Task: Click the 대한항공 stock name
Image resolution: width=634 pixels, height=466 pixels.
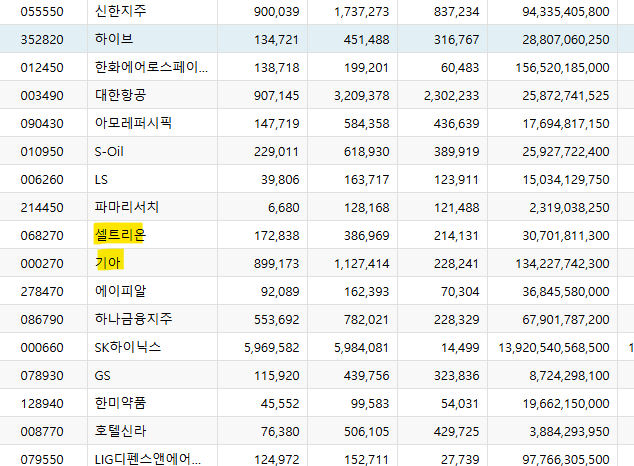Action: (x=120, y=95)
